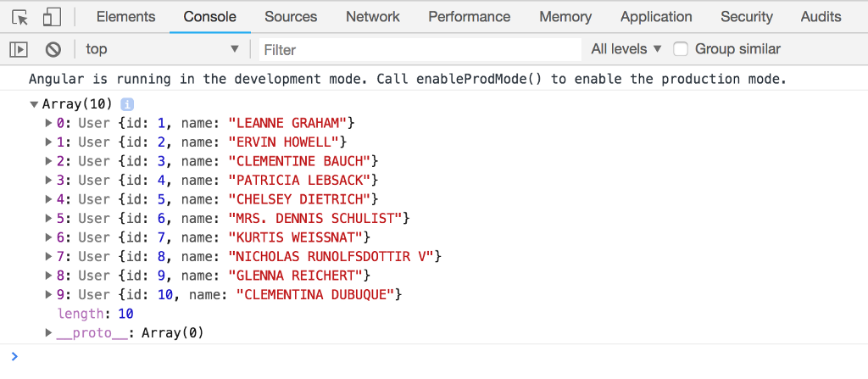
Task: Collapse the Array(10) disclosure triangle
Action: tap(34, 104)
